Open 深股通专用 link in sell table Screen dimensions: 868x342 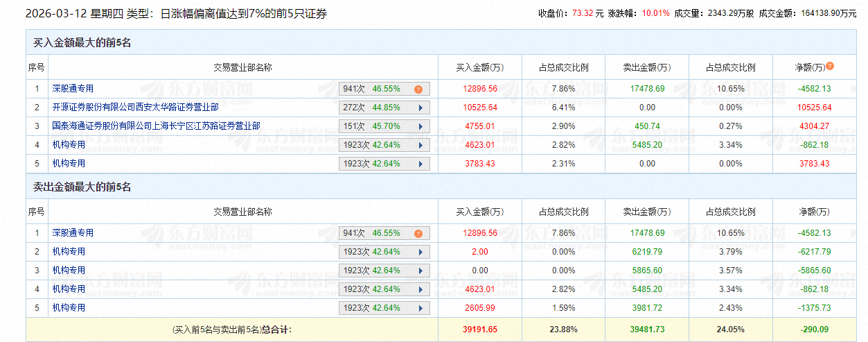point(73,233)
